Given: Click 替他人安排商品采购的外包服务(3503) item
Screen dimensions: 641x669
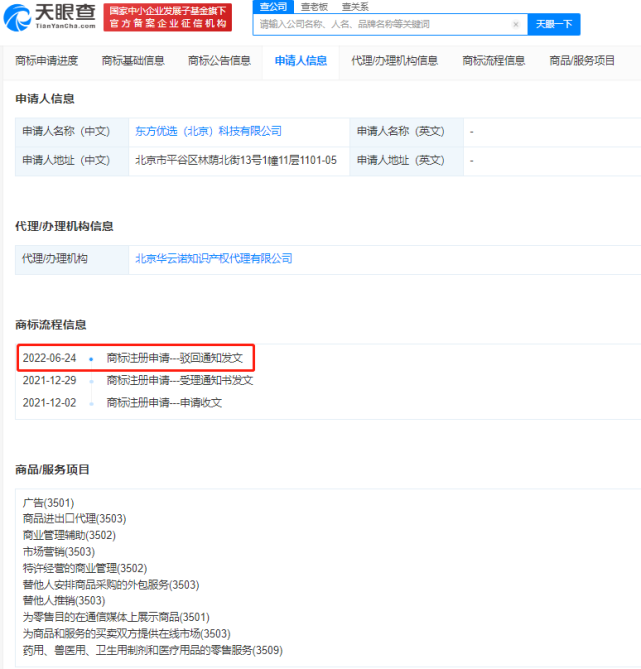Looking at the screenshot, I should coord(111,585).
